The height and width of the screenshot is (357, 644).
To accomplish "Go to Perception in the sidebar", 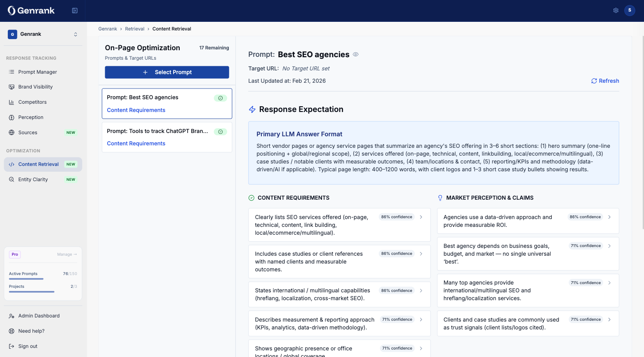I will [31, 117].
